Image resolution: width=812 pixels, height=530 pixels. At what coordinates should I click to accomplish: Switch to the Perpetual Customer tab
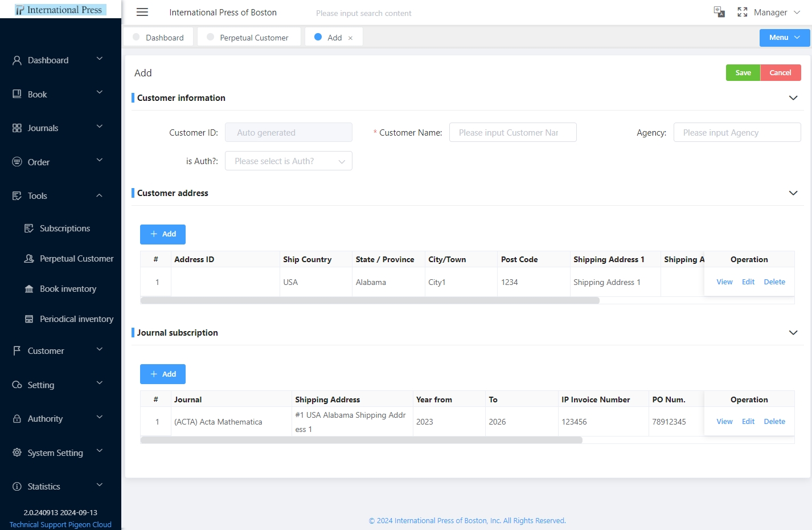click(x=249, y=38)
